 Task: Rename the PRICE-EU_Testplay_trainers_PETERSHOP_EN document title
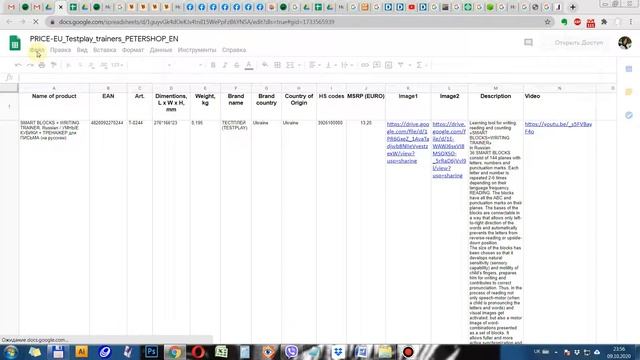pyautogui.click(x=104, y=39)
